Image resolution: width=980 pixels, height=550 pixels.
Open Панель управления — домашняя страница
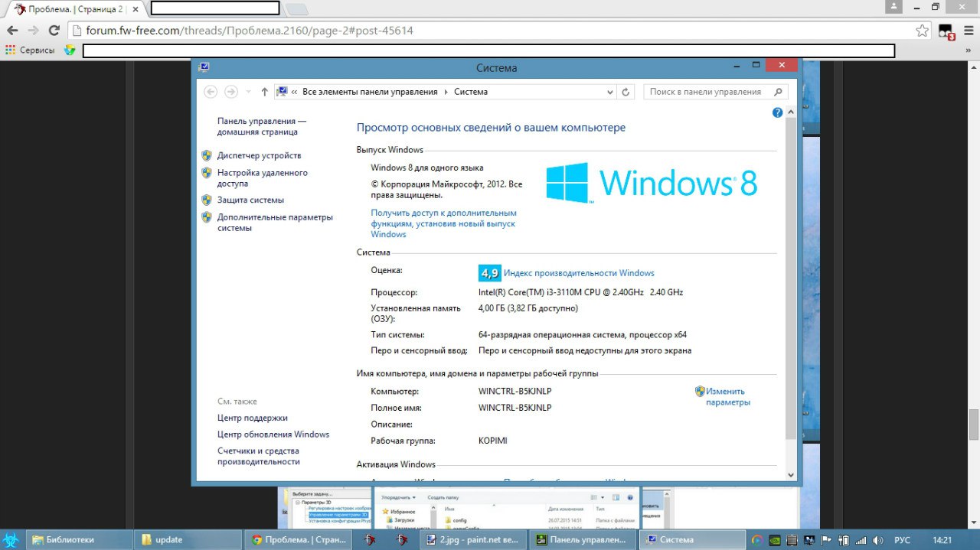pos(262,126)
